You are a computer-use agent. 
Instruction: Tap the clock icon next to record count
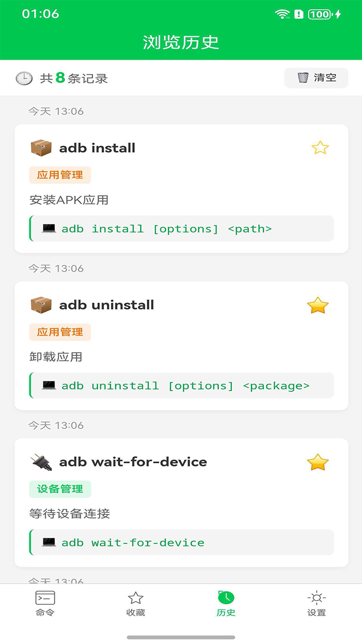tap(24, 78)
